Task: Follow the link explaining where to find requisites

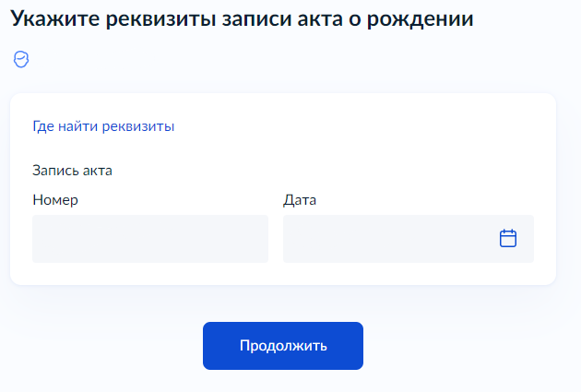Action: 103,126
